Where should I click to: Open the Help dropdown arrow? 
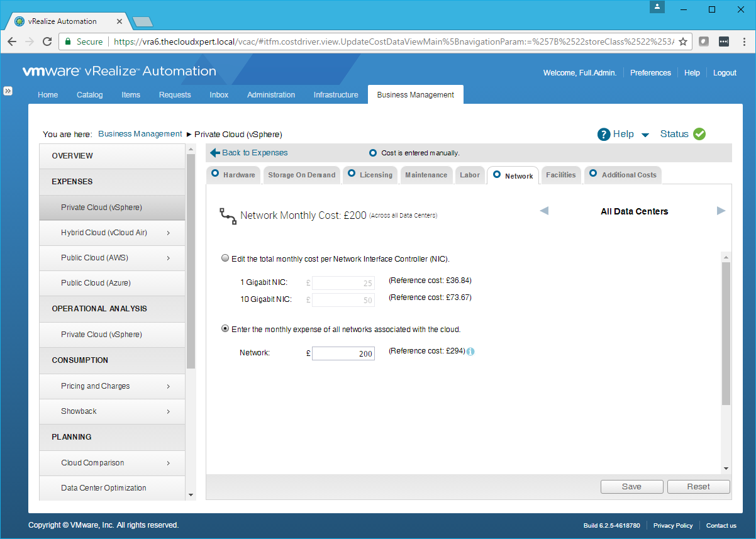[645, 135]
